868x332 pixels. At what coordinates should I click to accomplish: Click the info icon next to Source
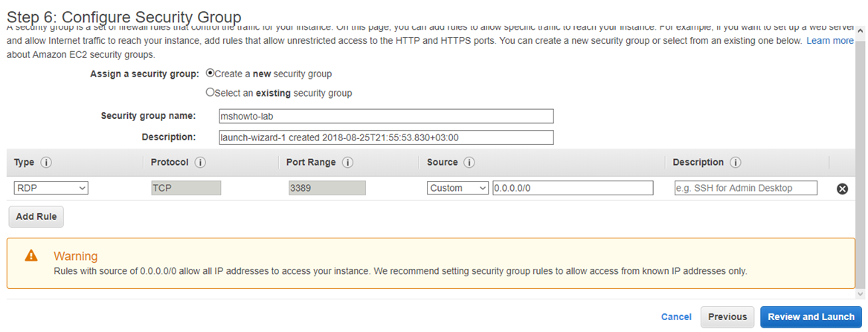pyautogui.click(x=469, y=163)
